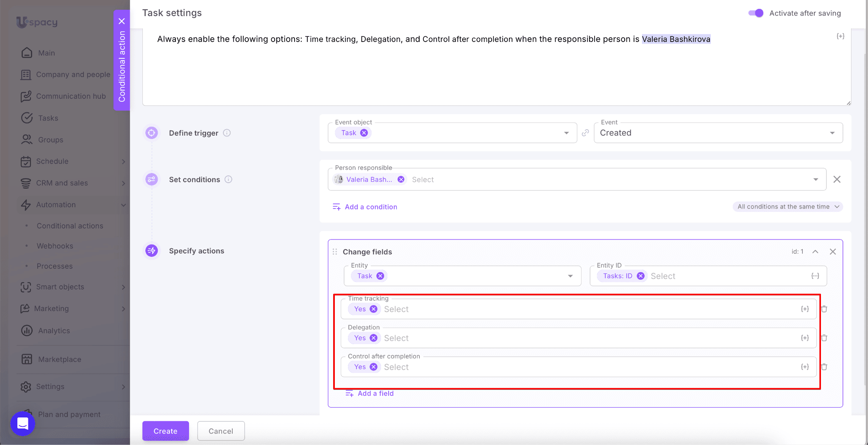
Task: Toggle Activate after saving switch
Action: coord(756,13)
